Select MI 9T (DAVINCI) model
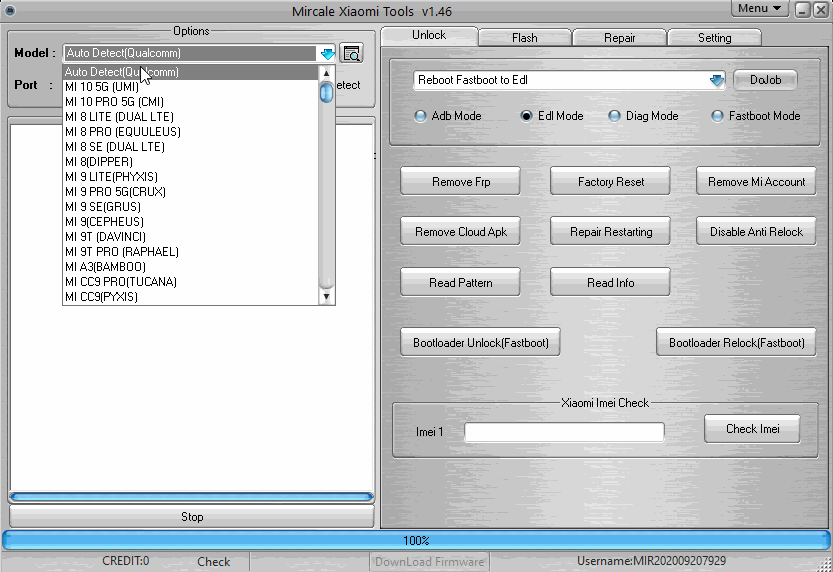Viewport: 833px width, 572px height. pyautogui.click(x=191, y=237)
